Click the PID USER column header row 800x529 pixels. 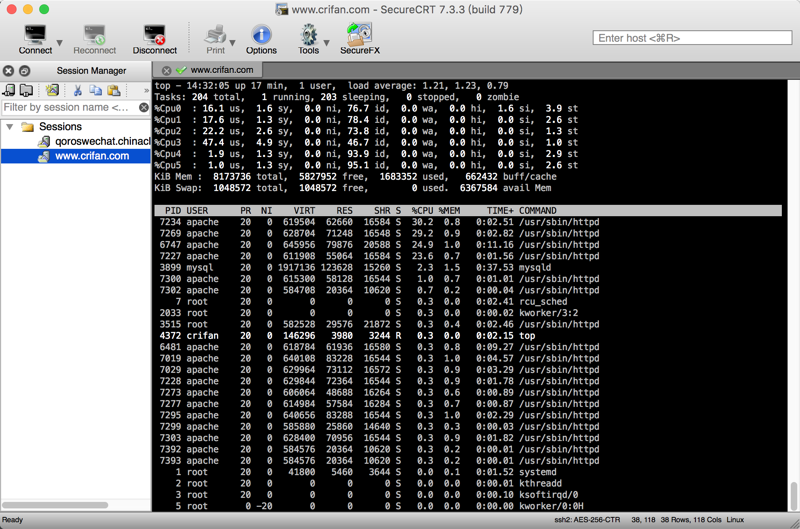[468, 211]
